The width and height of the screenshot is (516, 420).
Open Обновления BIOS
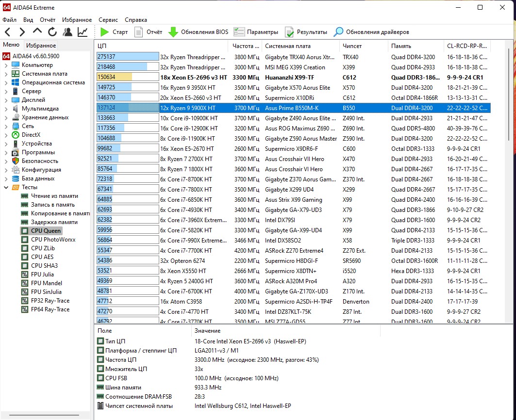(x=198, y=32)
